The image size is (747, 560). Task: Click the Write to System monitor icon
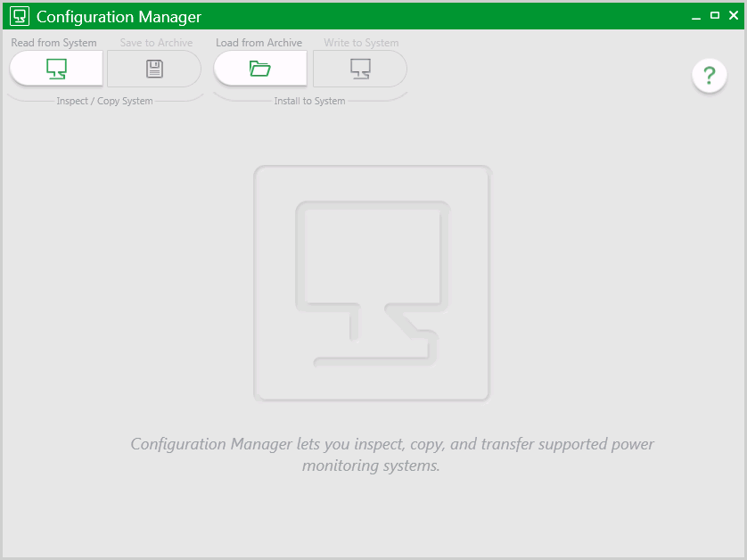(x=359, y=68)
